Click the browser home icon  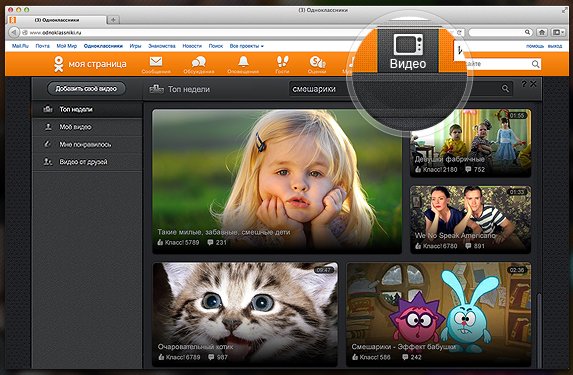[x=542, y=32]
